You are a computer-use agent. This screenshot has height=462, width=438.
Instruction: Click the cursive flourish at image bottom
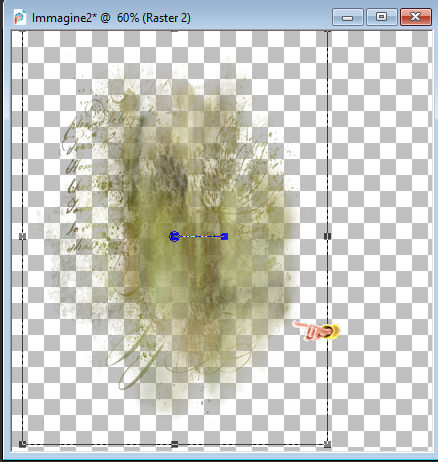pos(140,367)
